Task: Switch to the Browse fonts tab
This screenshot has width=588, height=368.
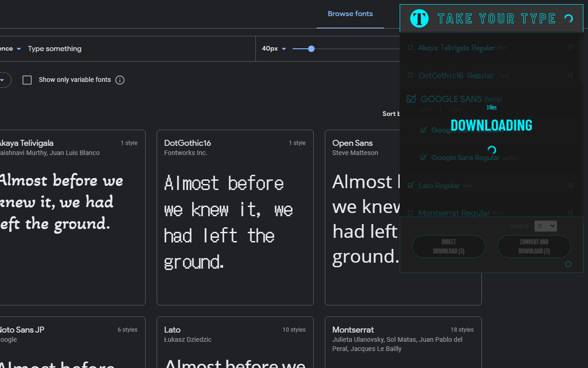Action: pos(350,14)
